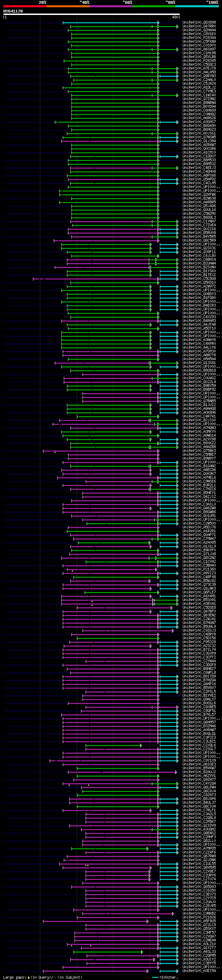Open hit UniRef100_Q6X898

click(199, 23)
